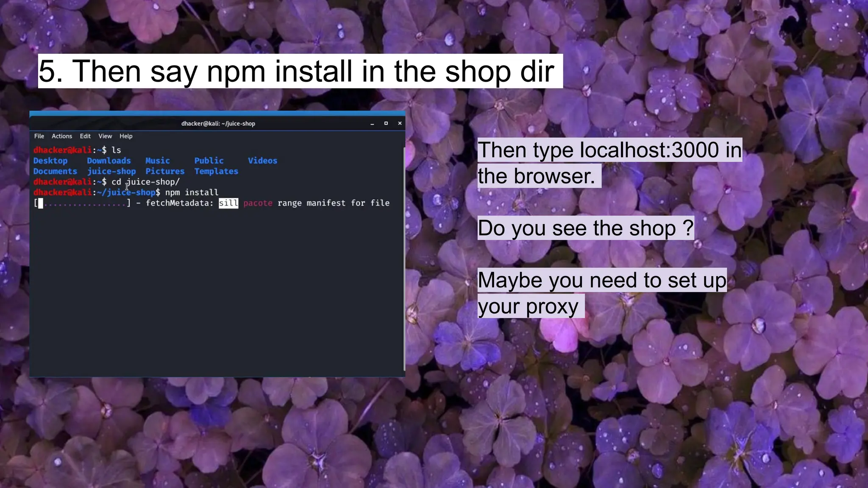Click the 'Music' directory name in terminal

pos(158,161)
